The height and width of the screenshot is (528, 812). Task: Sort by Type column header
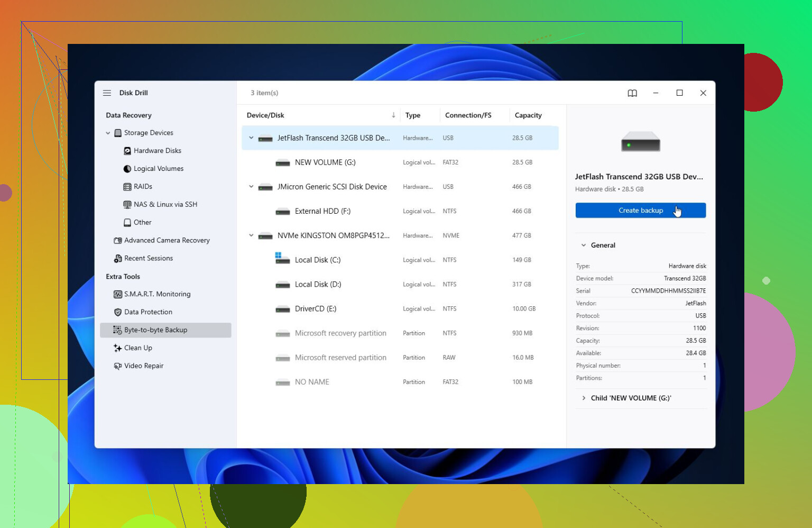(413, 115)
